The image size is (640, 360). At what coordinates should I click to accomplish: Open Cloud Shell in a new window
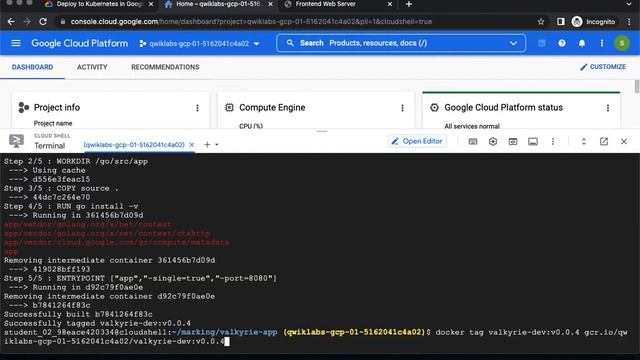coord(604,142)
